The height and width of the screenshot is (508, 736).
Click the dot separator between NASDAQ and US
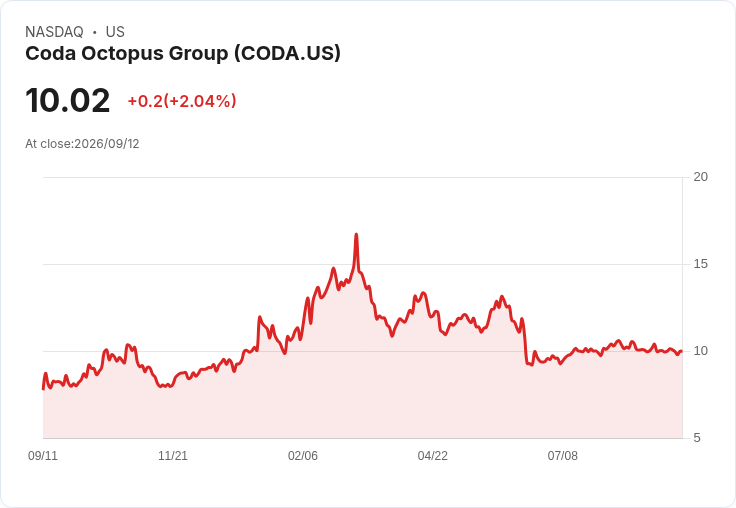tap(95, 32)
